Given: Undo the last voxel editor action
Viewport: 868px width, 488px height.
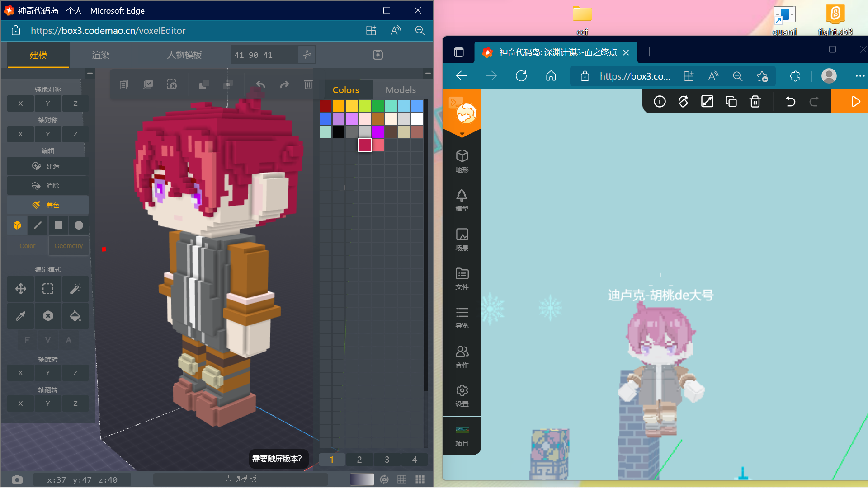Looking at the screenshot, I should (261, 84).
